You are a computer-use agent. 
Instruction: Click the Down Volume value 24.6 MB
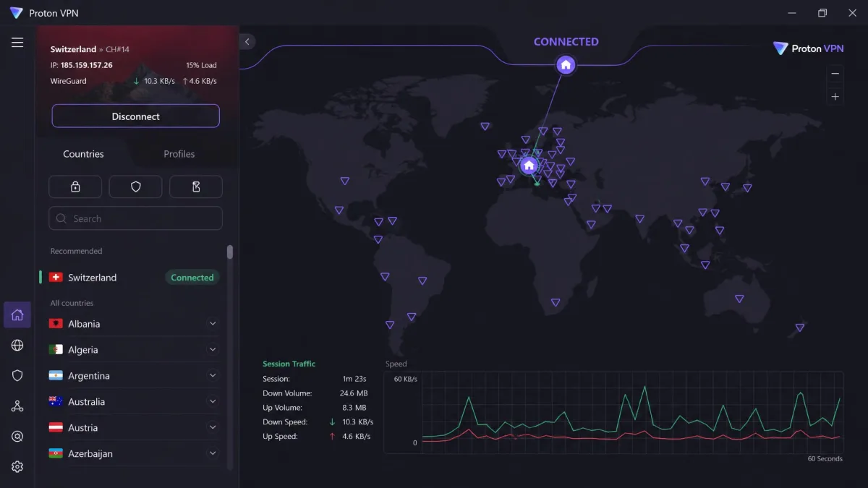(x=353, y=393)
